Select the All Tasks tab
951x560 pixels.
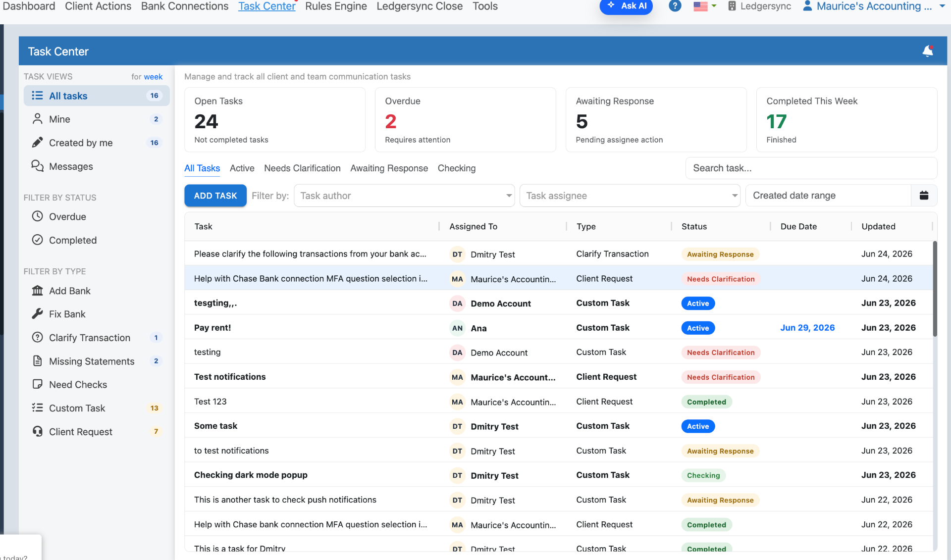[202, 168]
